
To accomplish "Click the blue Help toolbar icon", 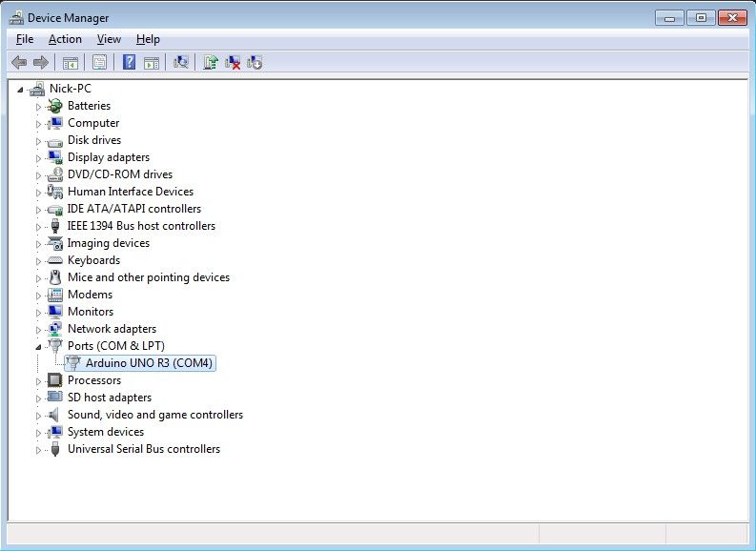I will point(129,63).
